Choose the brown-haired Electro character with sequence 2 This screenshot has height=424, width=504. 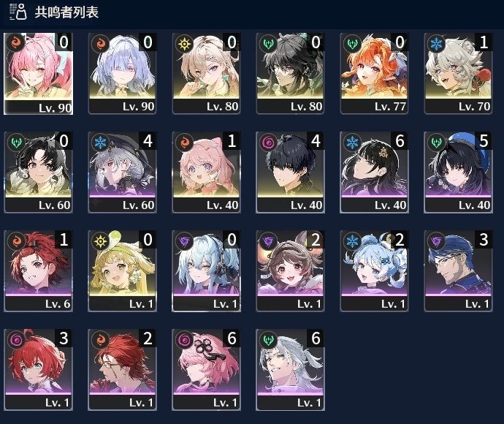(x=290, y=271)
